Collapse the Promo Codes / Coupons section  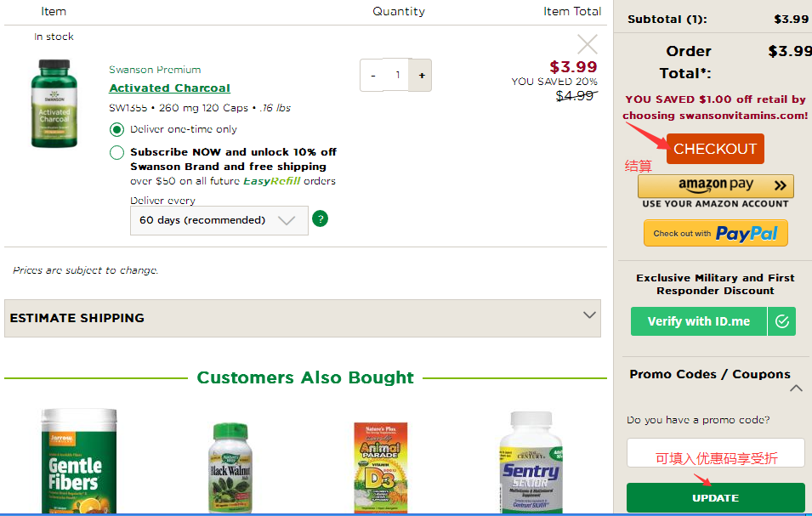pyautogui.click(x=796, y=388)
